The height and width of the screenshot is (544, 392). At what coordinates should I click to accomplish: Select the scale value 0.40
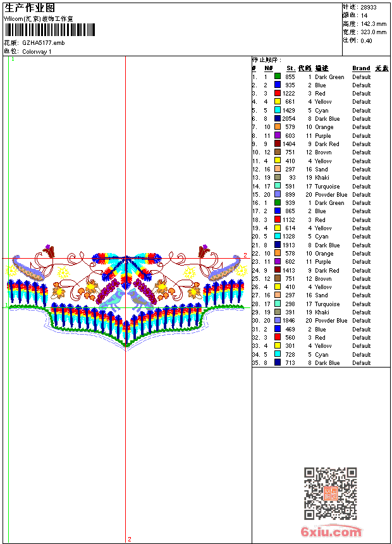(366, 40)
